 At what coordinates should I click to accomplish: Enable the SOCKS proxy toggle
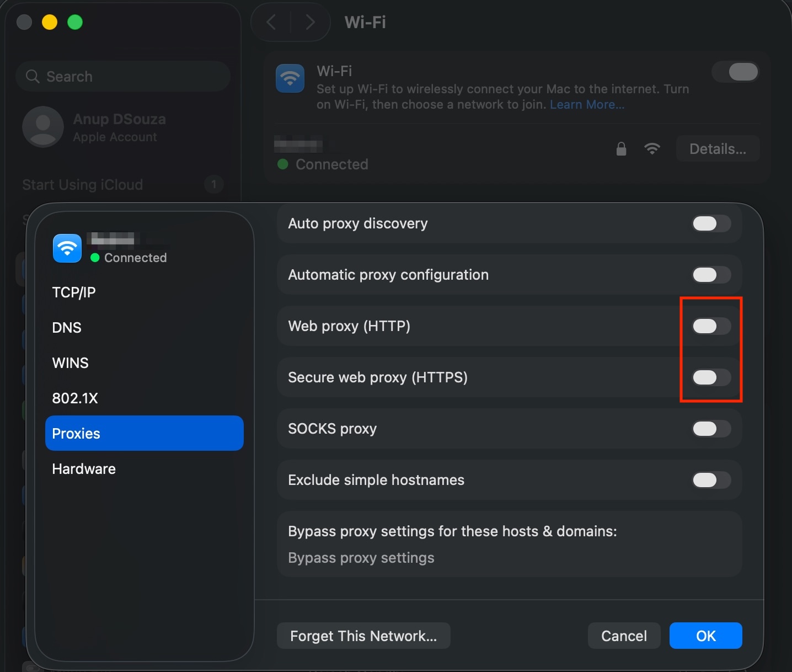coord(711,429)
